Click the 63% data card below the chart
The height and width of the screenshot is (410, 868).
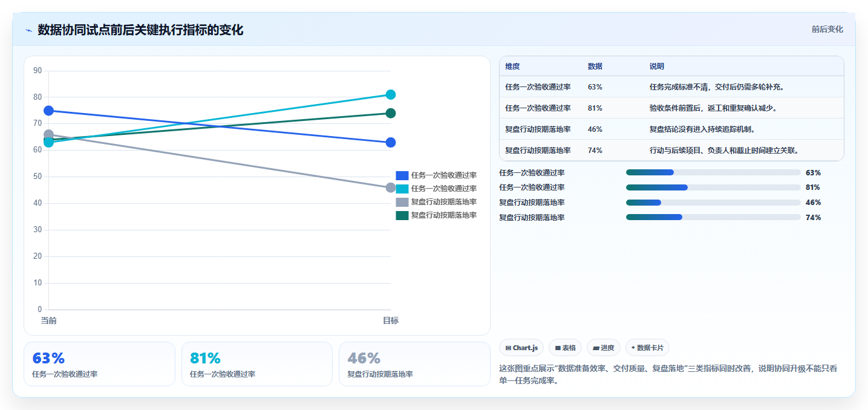(99, 364)
